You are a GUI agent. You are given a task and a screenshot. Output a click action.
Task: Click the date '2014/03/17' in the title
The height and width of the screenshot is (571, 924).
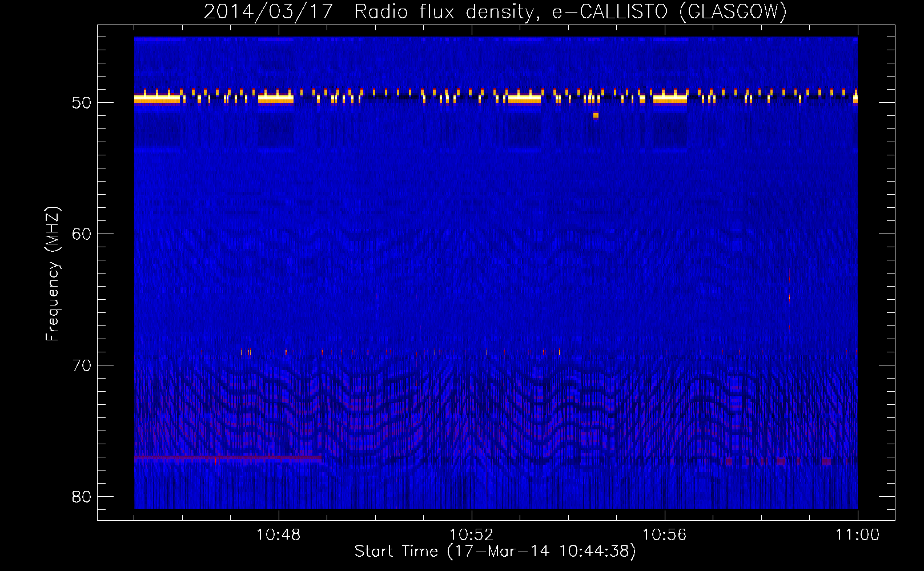coord(268,12)
